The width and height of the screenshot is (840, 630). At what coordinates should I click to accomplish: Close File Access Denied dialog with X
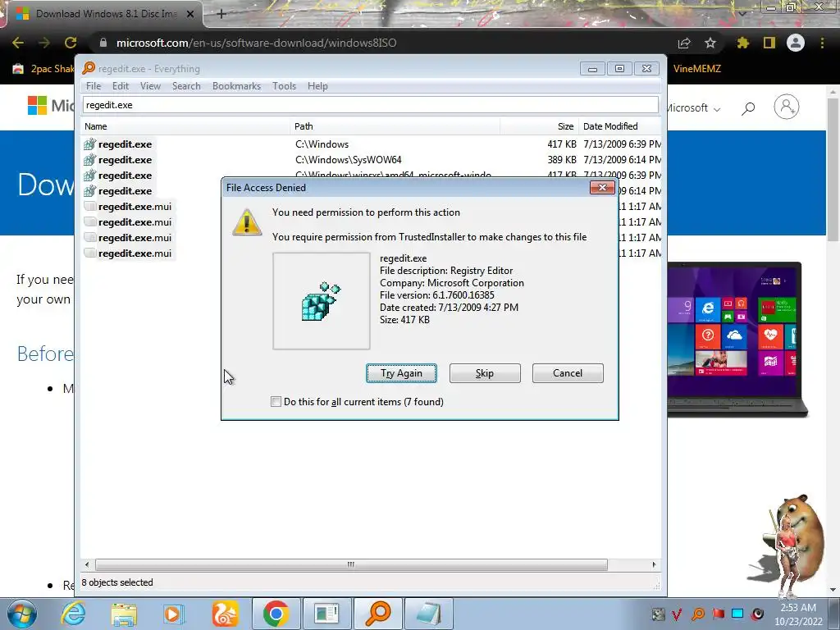(602, 188)
